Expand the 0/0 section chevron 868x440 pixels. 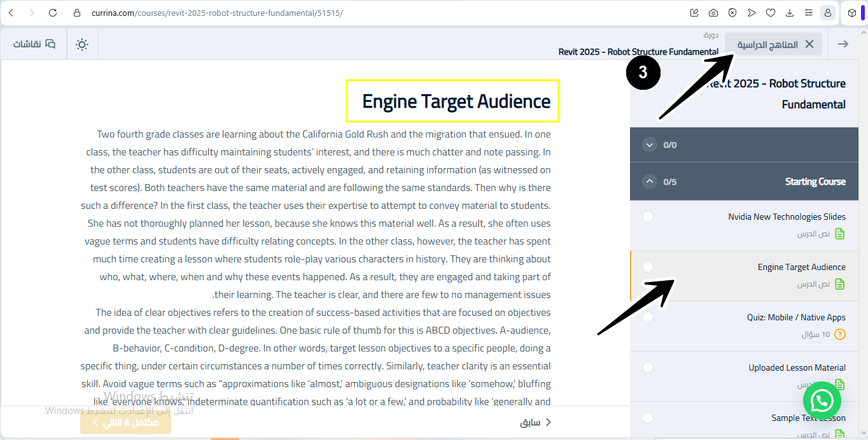pyautogui.click(x=650, y=145)
